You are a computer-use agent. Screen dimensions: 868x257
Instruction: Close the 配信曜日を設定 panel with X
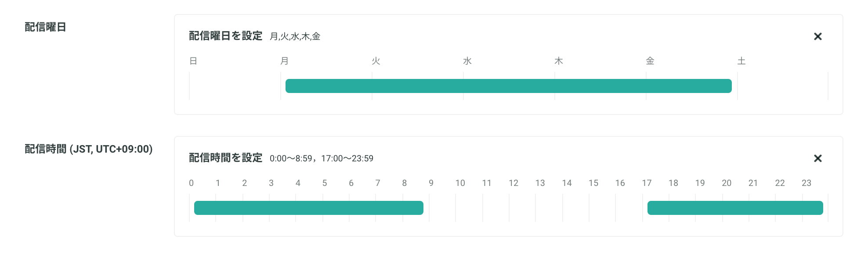[x=817, y=36]
